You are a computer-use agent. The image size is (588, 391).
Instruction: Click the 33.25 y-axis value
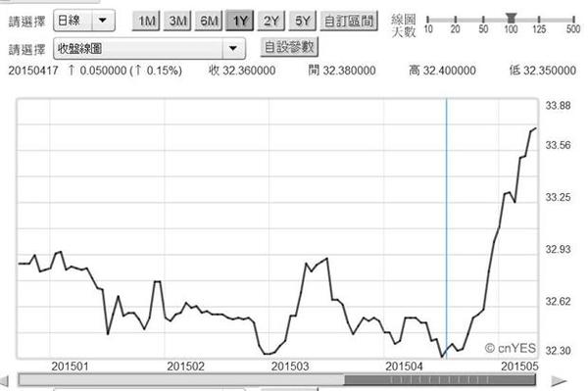558,197
